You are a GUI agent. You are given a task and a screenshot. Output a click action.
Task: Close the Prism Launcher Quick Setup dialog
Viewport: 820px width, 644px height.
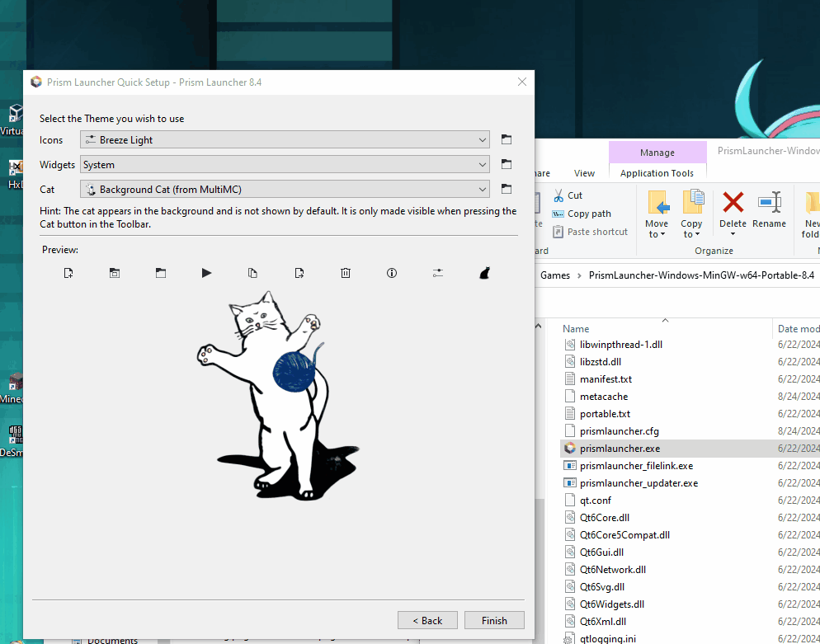(522, 82)
